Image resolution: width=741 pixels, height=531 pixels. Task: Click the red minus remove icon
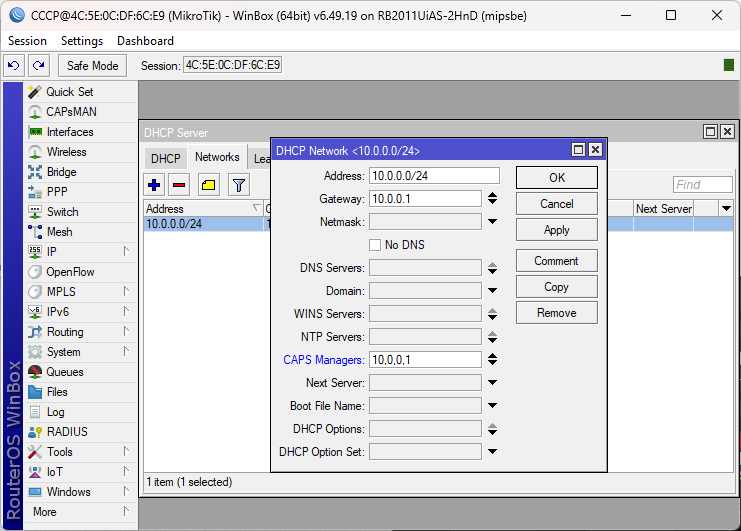click(179, 185)
